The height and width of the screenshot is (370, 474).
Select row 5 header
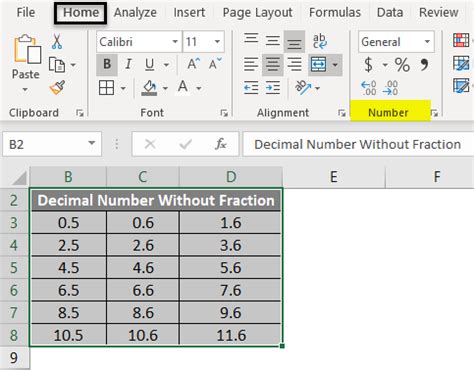click(x=14, y=268)
